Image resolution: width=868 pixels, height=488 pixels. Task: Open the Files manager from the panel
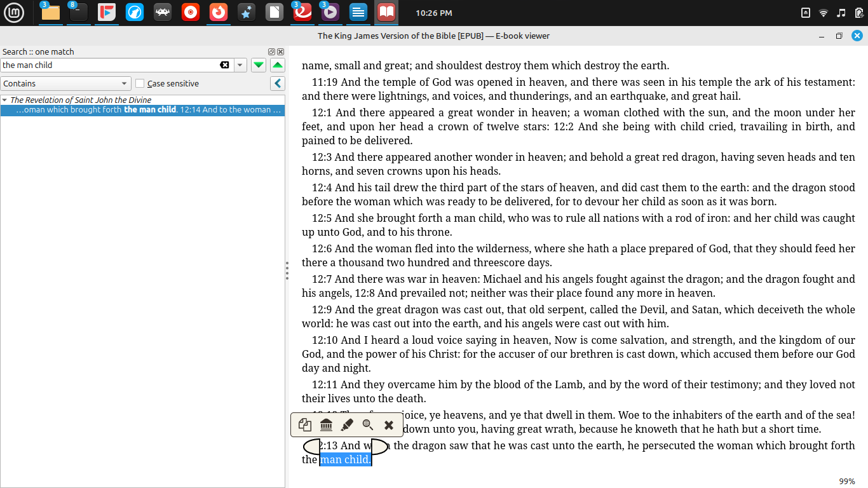click(51, 13)
